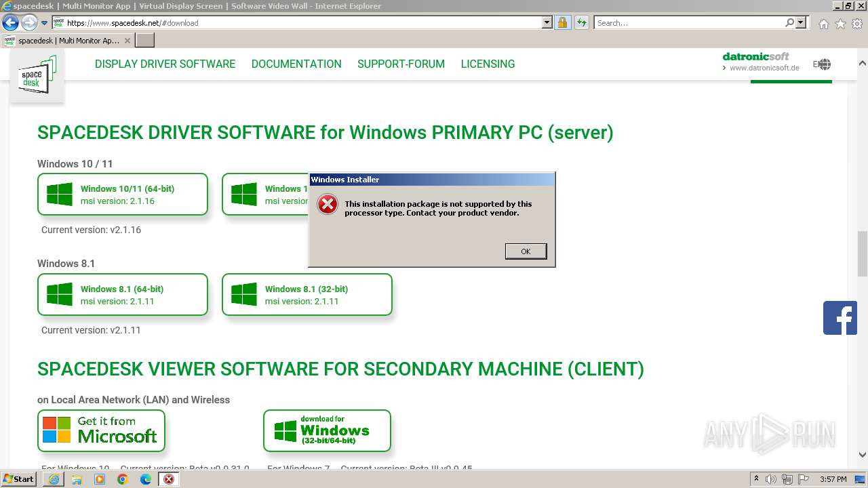The image size is (868, 488).
Task: Click the refresh page icon
Action: 581,22
